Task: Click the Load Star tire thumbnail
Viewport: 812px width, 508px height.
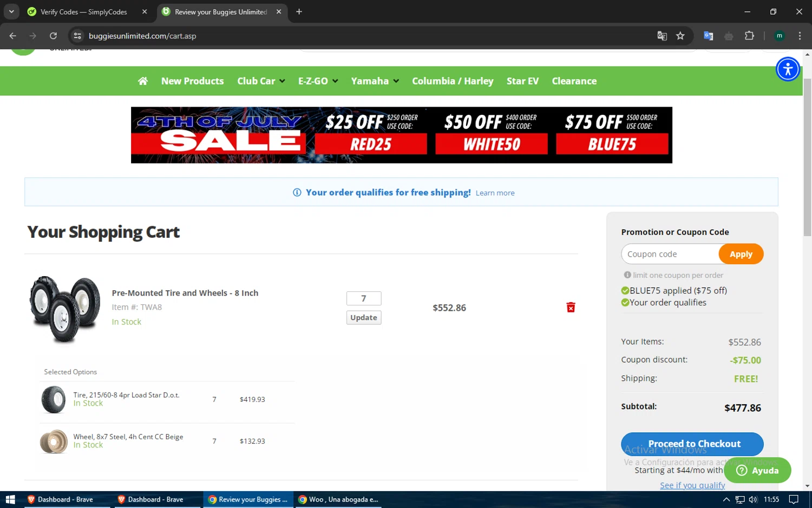Action: click(54, 400)
